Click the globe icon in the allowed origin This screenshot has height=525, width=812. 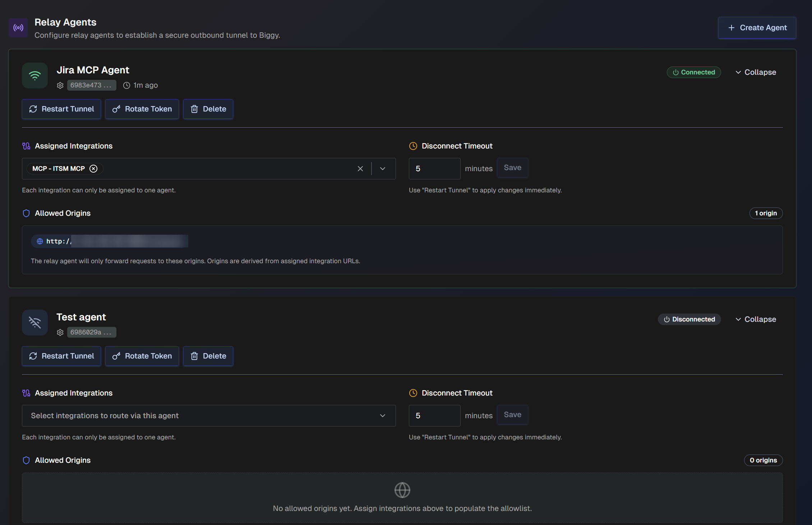click(x=40, y=241)
